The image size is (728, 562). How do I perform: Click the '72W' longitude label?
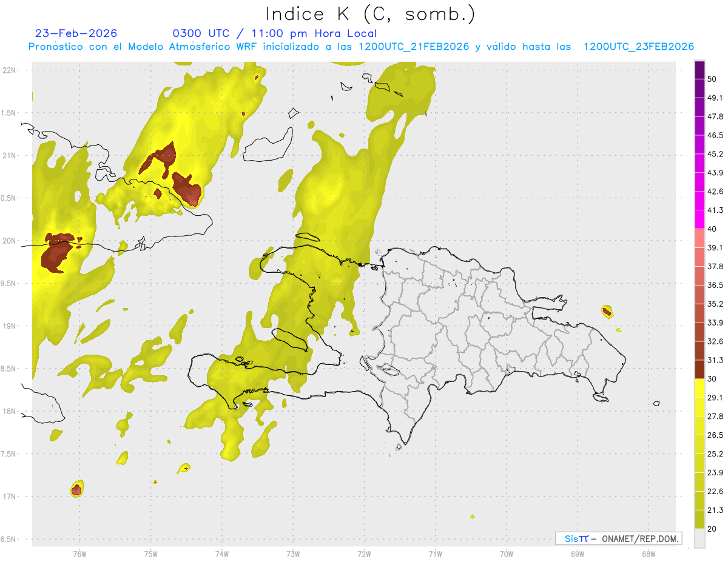(x=364, y=554)
